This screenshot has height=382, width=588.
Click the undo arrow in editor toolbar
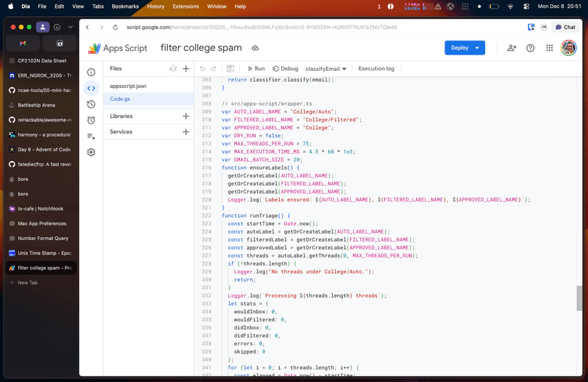point(202,69)
